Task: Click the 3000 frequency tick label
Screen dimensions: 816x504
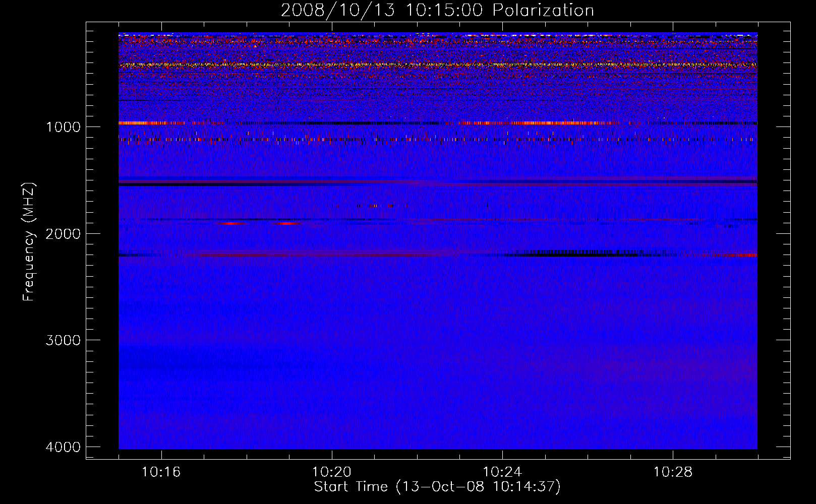Action: pos(63,340)
